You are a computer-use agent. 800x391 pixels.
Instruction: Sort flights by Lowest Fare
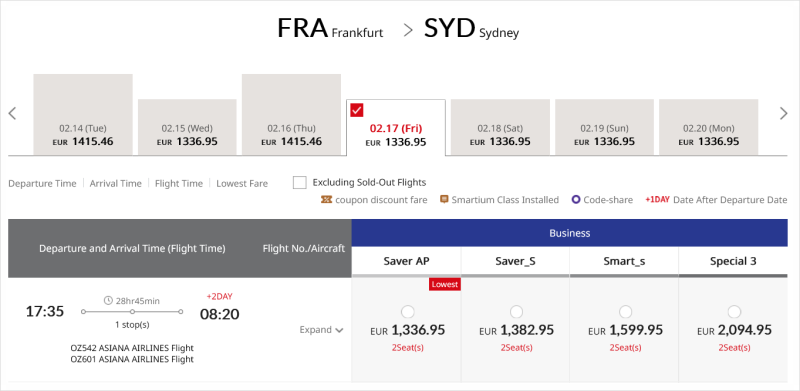click(x=242, y=183)
